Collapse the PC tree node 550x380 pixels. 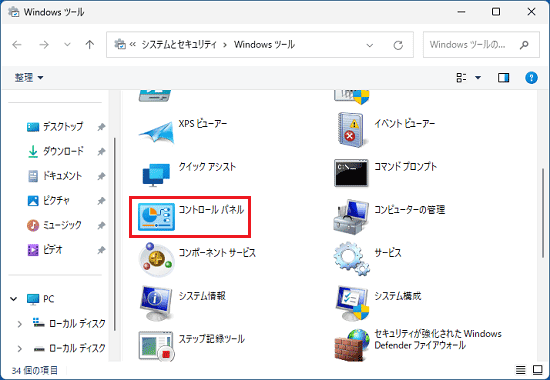(x=14, y=299)
